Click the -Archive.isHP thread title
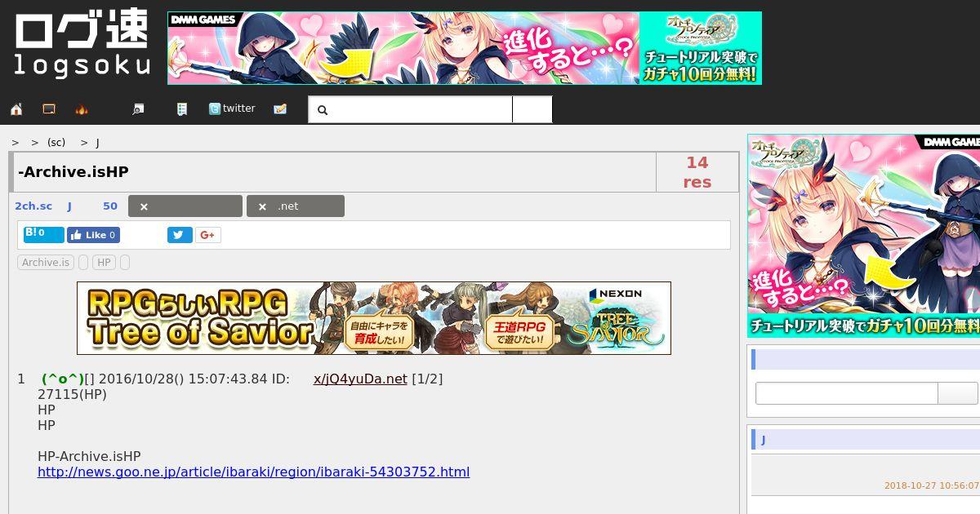Screen dimensions: 980x514 click(73, 172)
